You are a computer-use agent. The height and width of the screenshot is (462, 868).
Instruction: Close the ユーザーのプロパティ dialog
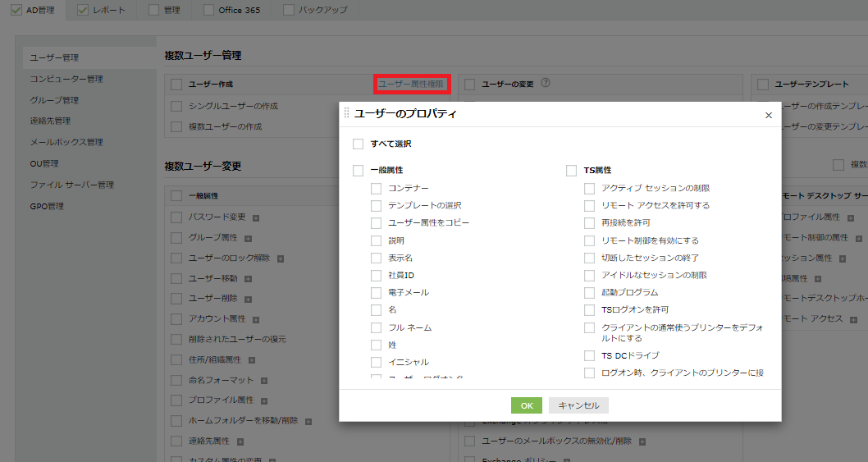click(x=769, y=115)
